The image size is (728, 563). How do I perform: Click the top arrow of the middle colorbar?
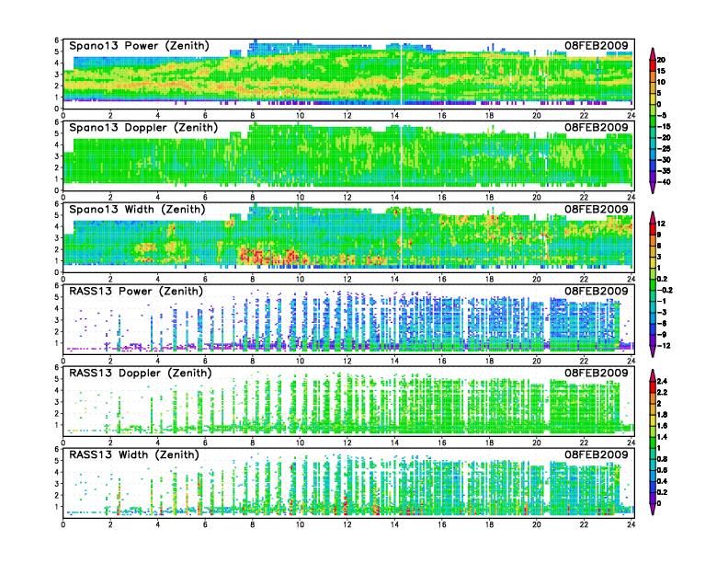653,217
